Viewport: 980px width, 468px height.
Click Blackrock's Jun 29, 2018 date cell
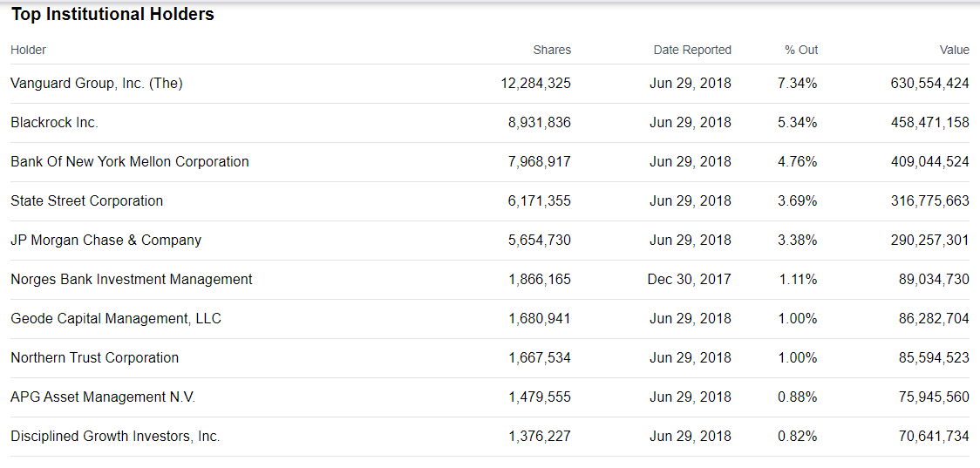(x=691, y=123)
